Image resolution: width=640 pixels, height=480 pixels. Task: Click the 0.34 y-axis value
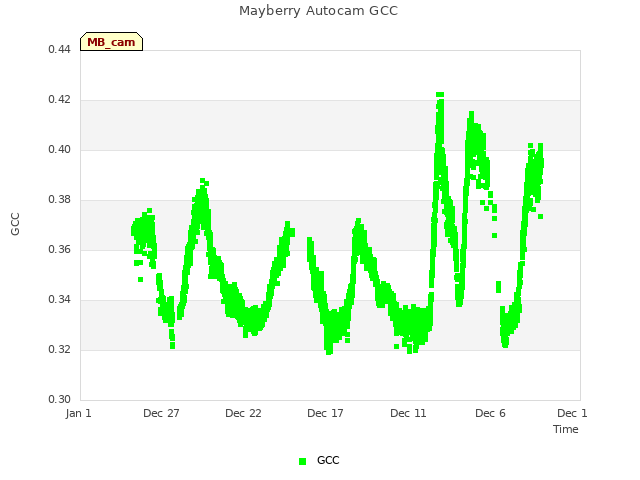click(60, 300)
